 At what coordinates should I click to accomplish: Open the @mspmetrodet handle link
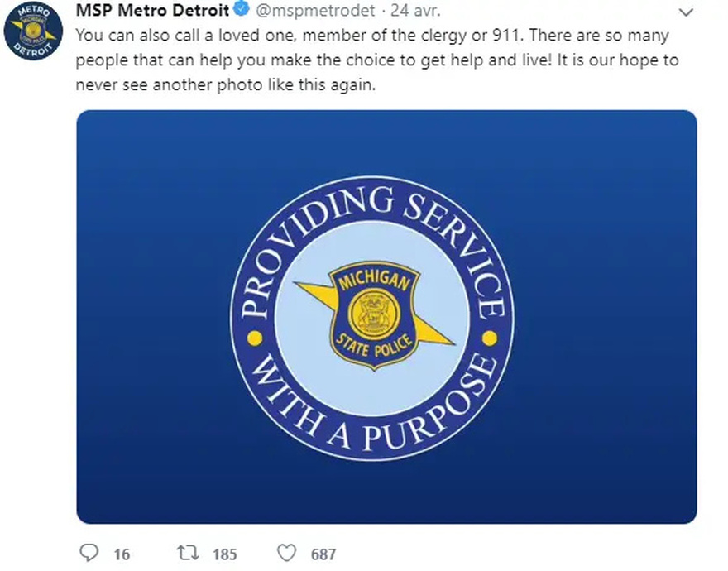[x=315, y=10]
